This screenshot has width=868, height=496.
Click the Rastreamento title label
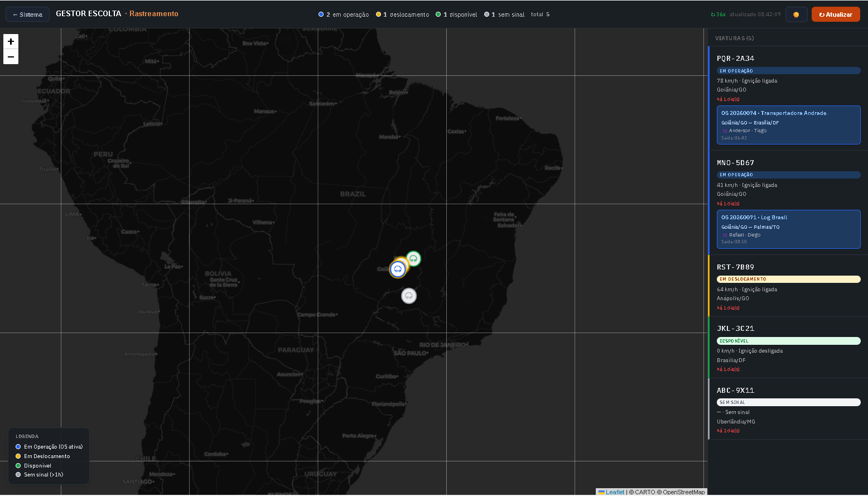tap(154, 14)
